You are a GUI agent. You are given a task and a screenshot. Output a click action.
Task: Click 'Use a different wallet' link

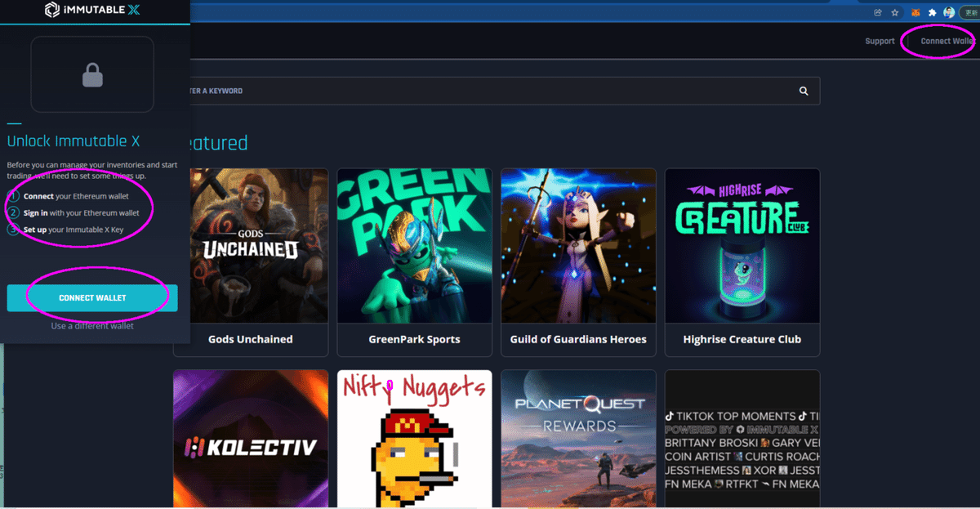click(92, 326)
